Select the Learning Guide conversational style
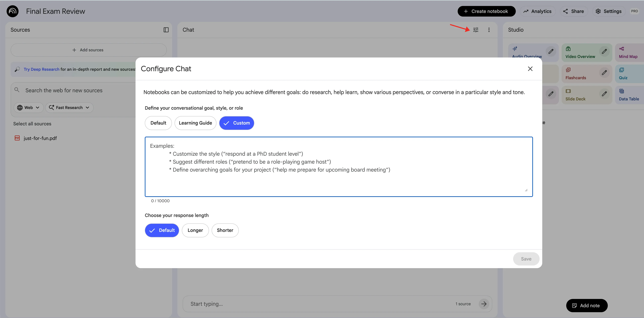644x318 pixels. [x=195, y=123]
